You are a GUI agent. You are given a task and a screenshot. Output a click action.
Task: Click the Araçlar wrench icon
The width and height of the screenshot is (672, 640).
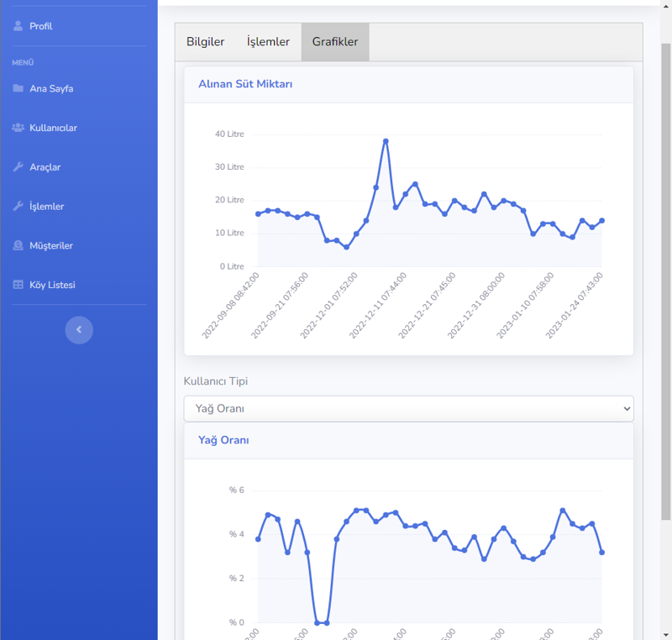tap(18, 167)
